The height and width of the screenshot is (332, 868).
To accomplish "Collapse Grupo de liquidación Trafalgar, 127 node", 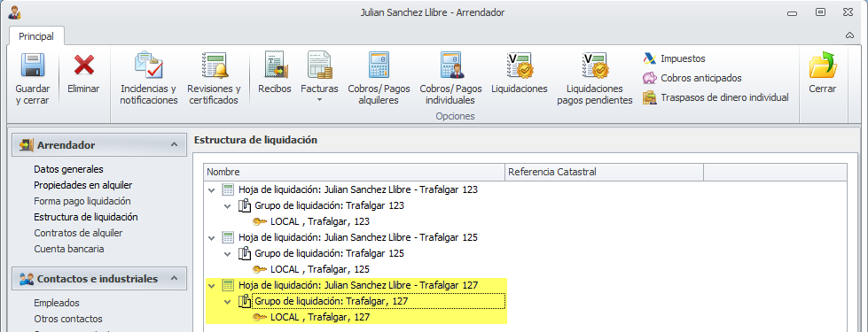I will tap(228, 302).
